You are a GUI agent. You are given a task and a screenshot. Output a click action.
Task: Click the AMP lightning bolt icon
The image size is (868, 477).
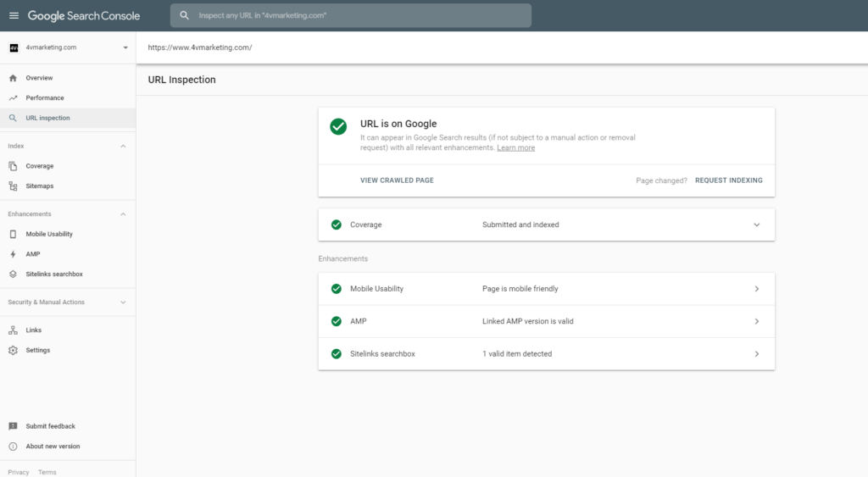[13, 254]
